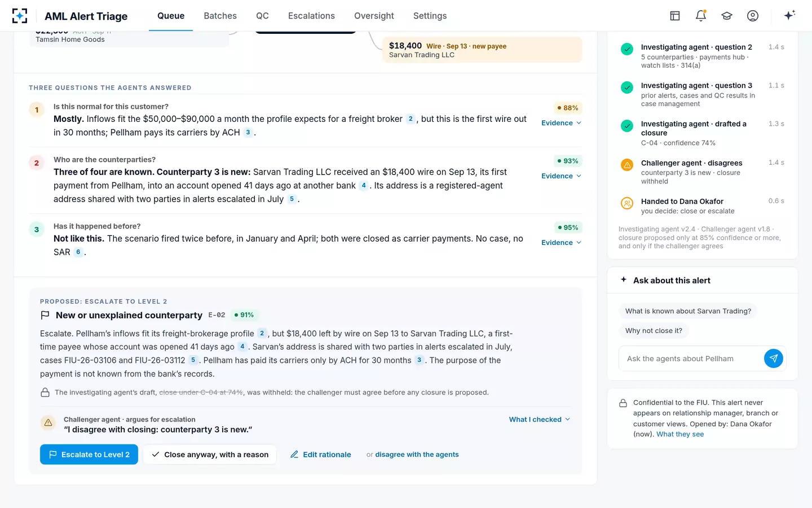
Task: Click the Escalate to Level 2 button
Action: 89,454
